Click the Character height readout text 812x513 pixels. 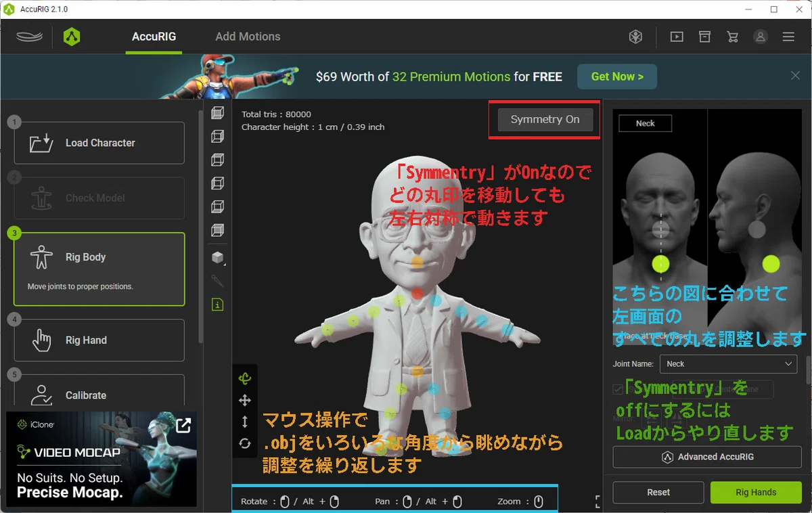pos(313,127)
